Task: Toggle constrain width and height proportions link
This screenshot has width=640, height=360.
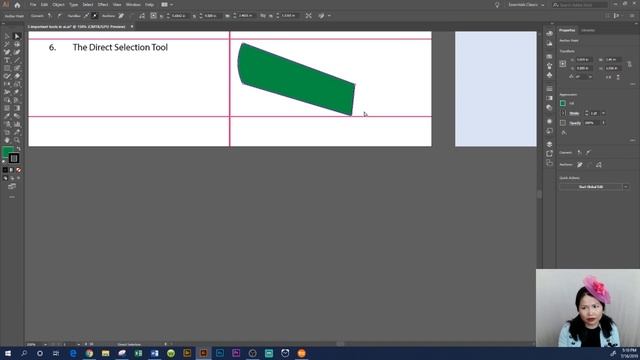Action: coord(629,64)
